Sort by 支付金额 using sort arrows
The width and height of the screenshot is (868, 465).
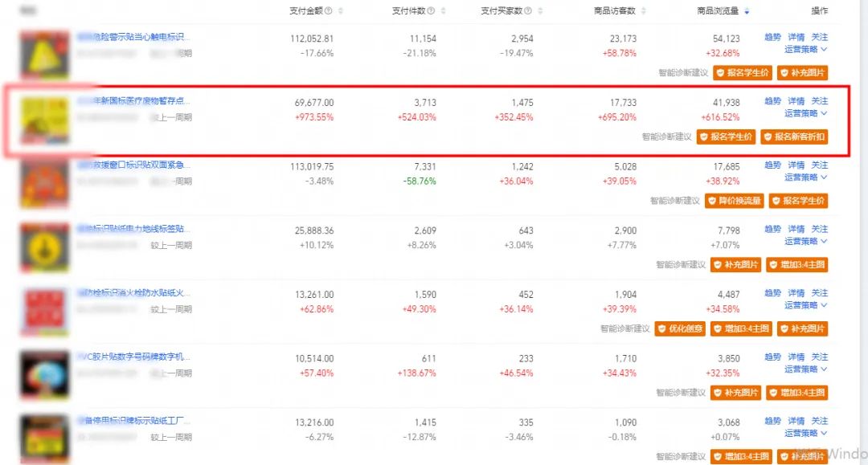click(340, 11)
